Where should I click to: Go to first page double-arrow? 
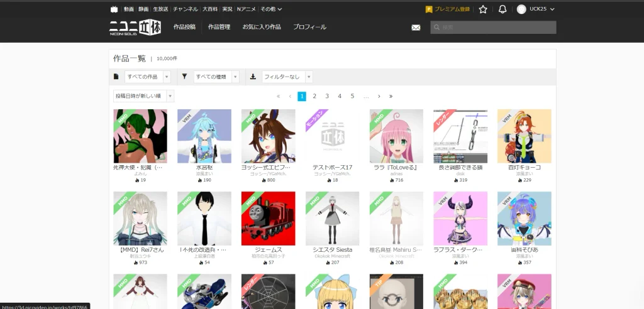pyautogui.click(x=278, y=96)
